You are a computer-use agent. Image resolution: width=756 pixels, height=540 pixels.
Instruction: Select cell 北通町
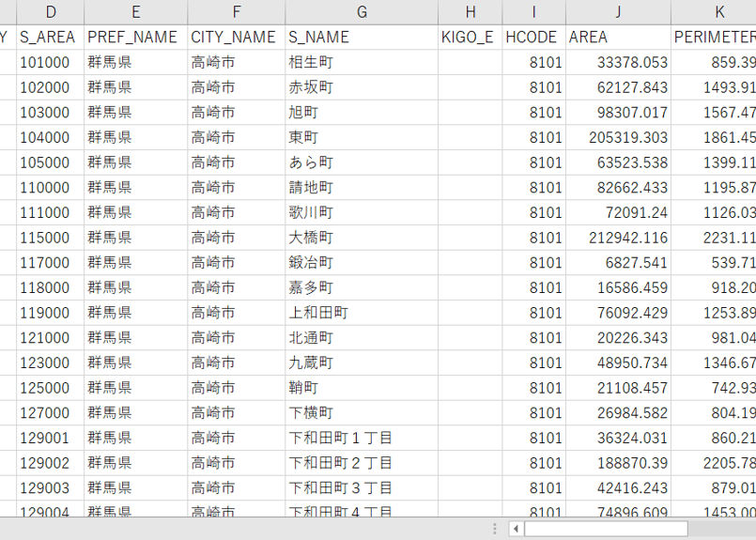coord(362,338)
